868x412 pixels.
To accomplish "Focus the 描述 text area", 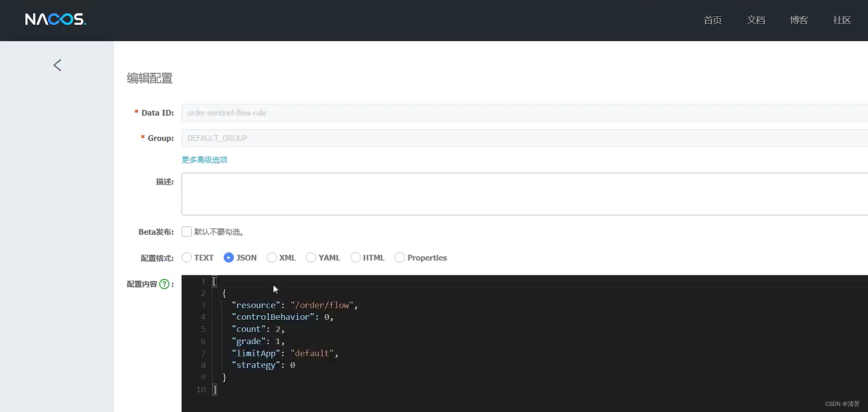I will pyautogui.click(x=525, y=194).
